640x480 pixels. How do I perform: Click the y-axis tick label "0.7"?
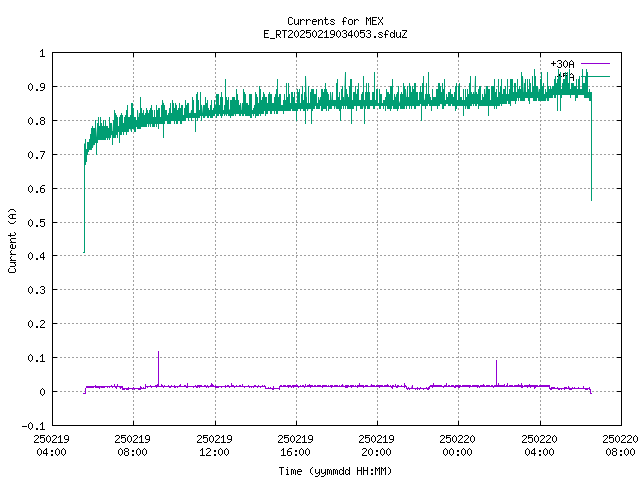(x=36, y=155)
